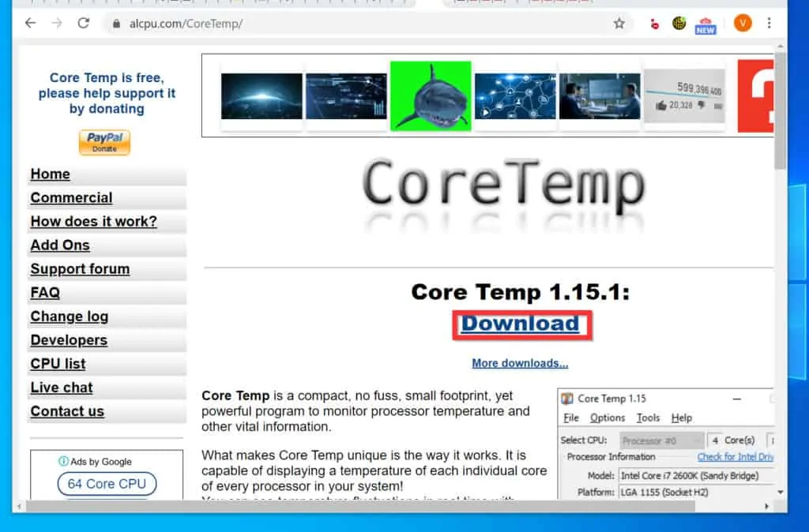Click the globe-shaped browser extension icon
The height and width of the screenshot is (532, 809).
[x=679, y=24]
